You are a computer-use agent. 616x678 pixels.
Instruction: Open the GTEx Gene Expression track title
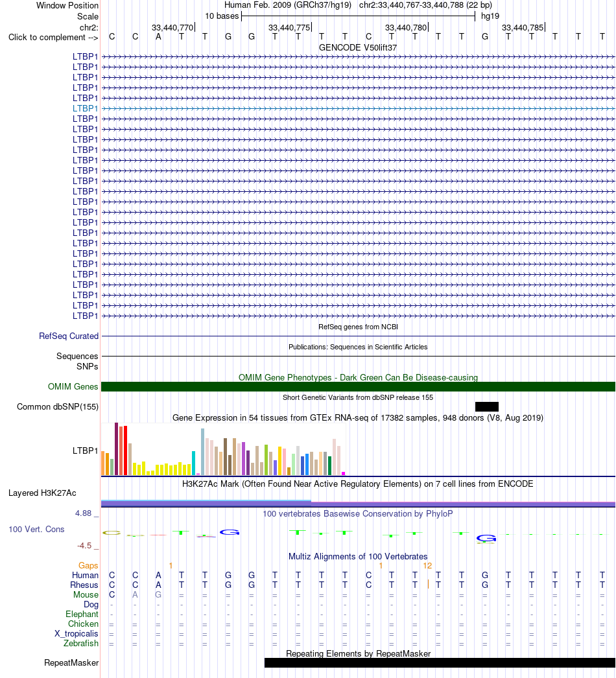pos(358,417)
